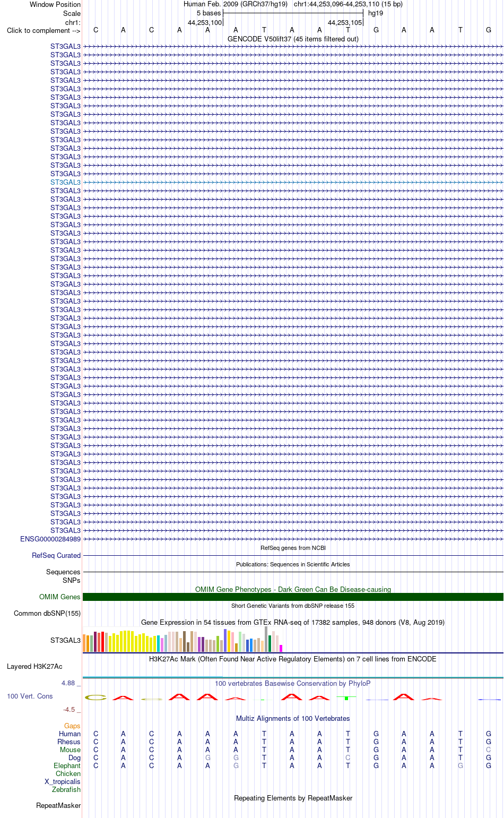Screen dimensions: 504x818
Task: Click the SNPs label under Sequences
Action: tap(71, 580)
